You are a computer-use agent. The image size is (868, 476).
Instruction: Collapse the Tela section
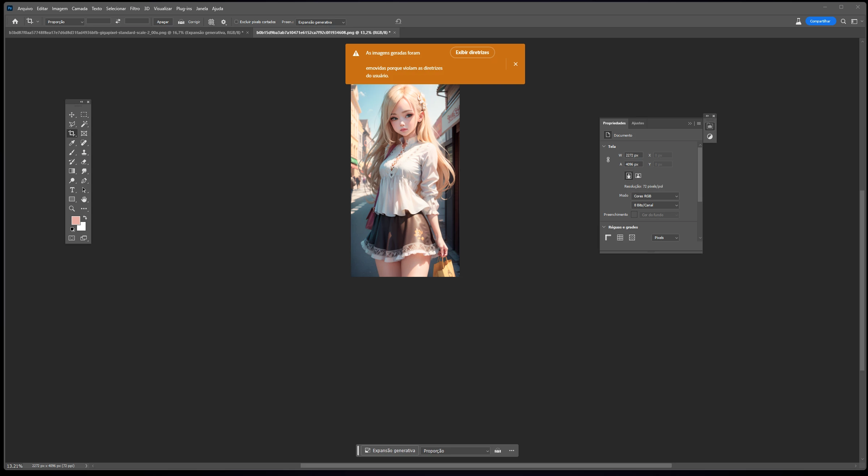coord(604,146)
